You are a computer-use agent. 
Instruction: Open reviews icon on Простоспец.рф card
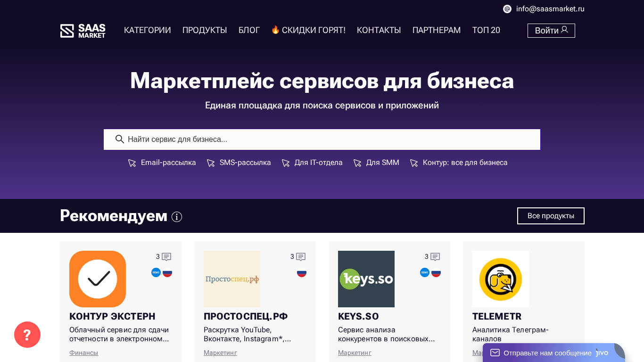(x=301, y=257)
